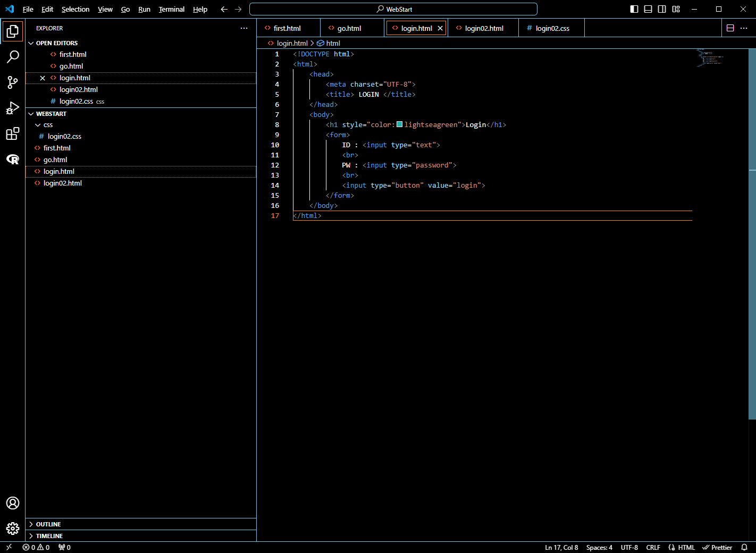
Task: Switch to the login02.css tab
Action: 551,28
